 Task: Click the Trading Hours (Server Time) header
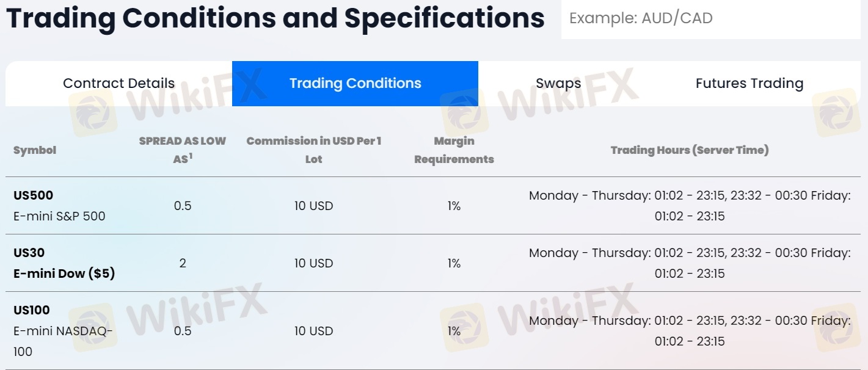689,150
